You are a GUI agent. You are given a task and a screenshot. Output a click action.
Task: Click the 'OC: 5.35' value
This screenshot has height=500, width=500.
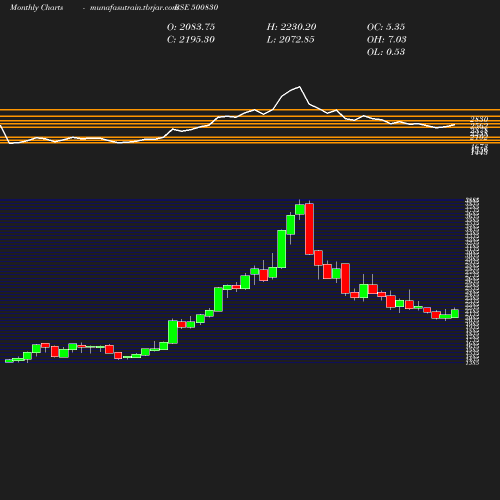pos(386,27)
